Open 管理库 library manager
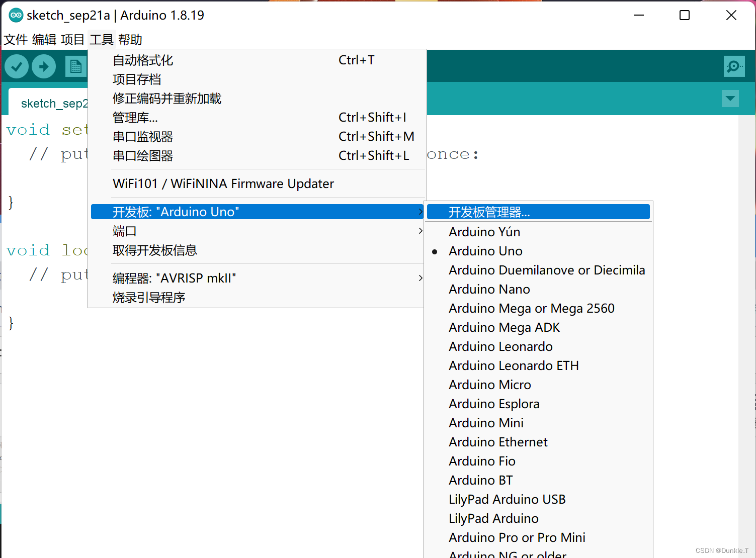Viewport: 756px width, 558px height. 258,118
